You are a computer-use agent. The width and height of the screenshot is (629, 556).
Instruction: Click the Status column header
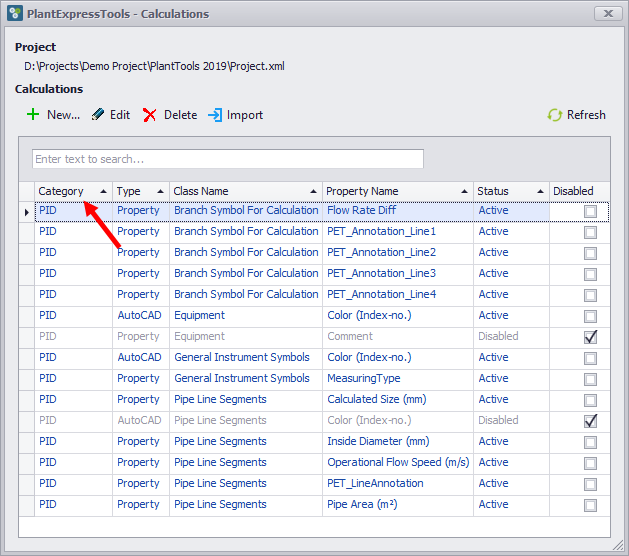[x=493, y=191]
